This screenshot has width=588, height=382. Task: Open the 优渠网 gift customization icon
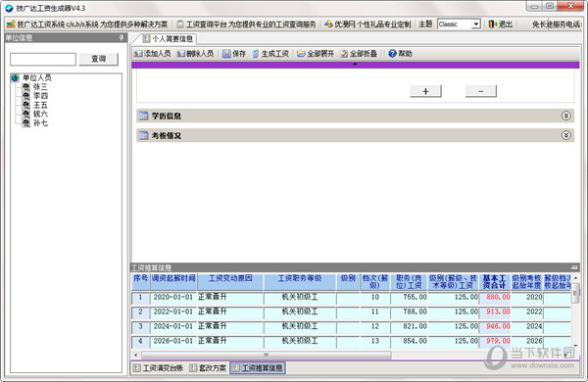pos(328,24)
